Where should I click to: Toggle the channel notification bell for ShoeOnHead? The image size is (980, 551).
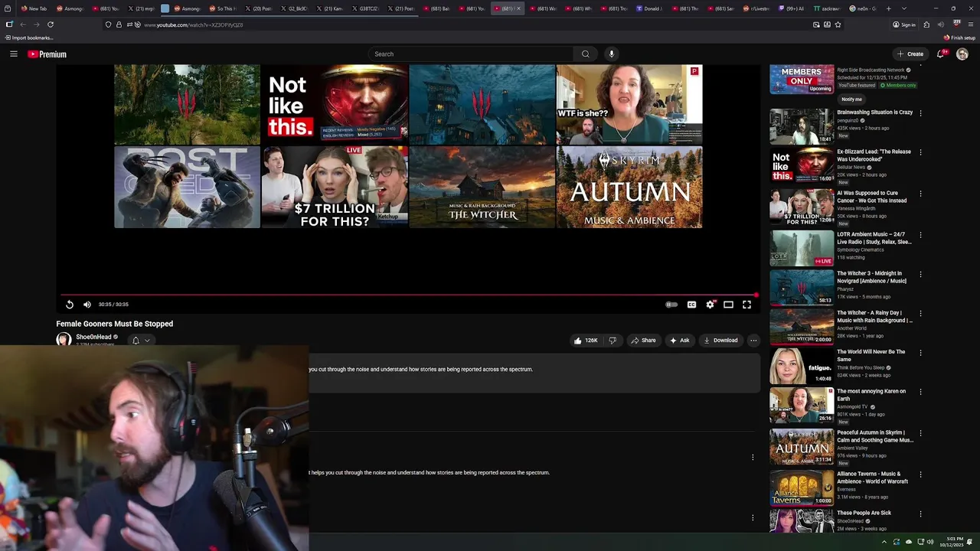pyautogui.click(x=136, y=341)
